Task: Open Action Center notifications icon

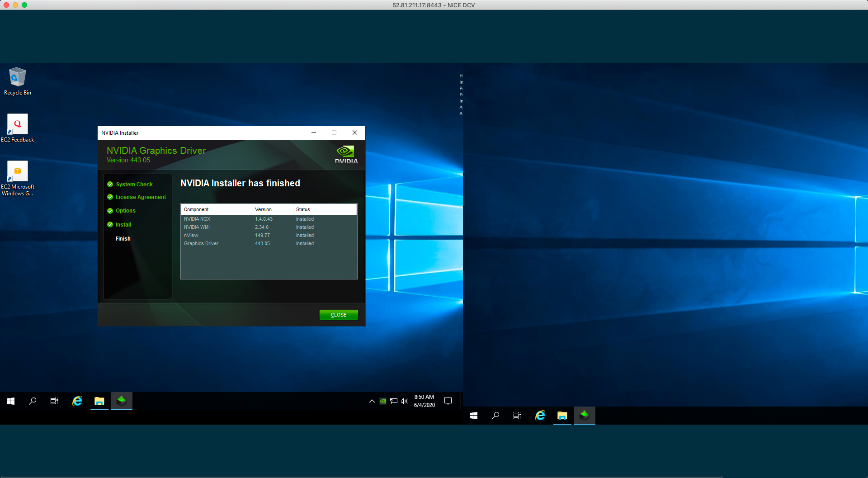Action: (x=448, y=401)
